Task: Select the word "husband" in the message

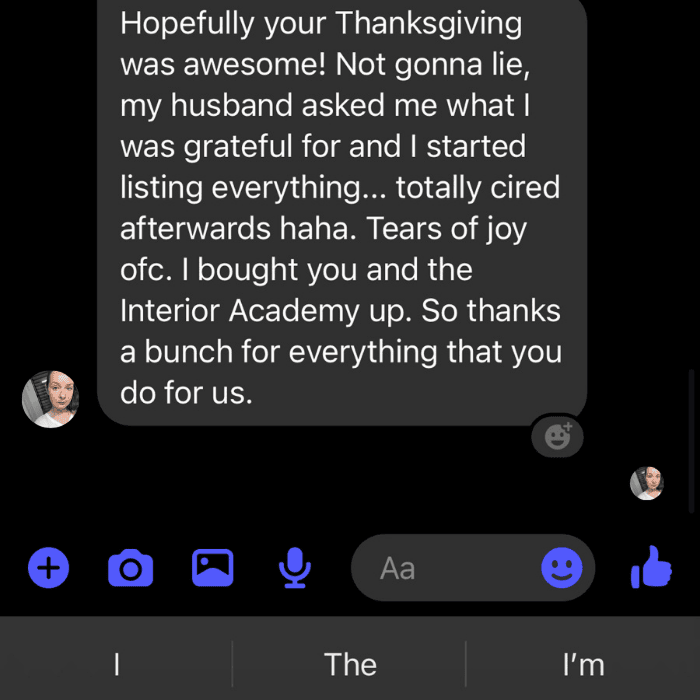Action: (232, 105)
